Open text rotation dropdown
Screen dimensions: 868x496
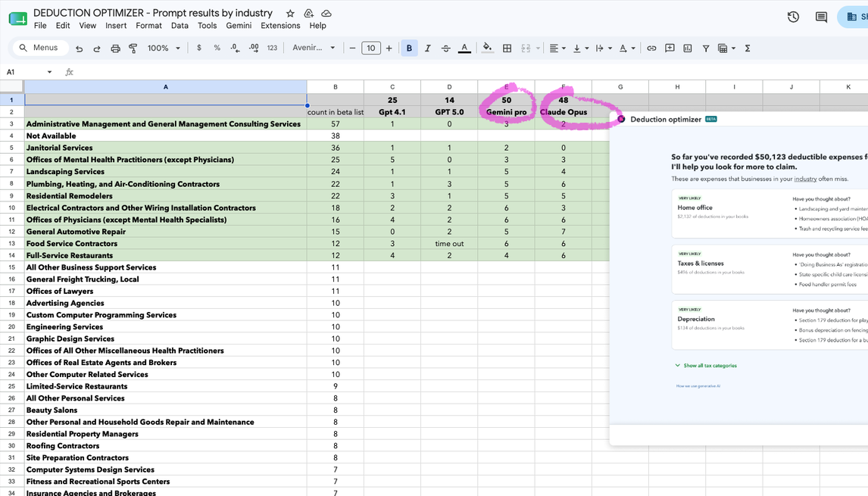point(626,48)
